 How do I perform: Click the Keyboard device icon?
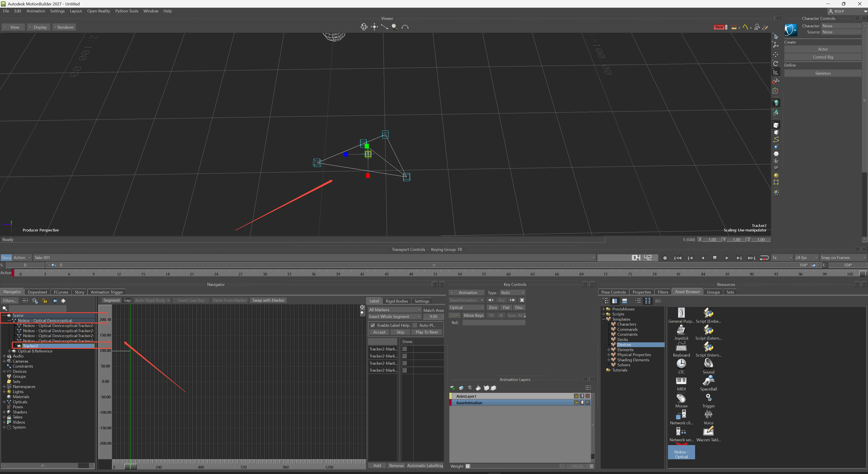tap(681, 347)
